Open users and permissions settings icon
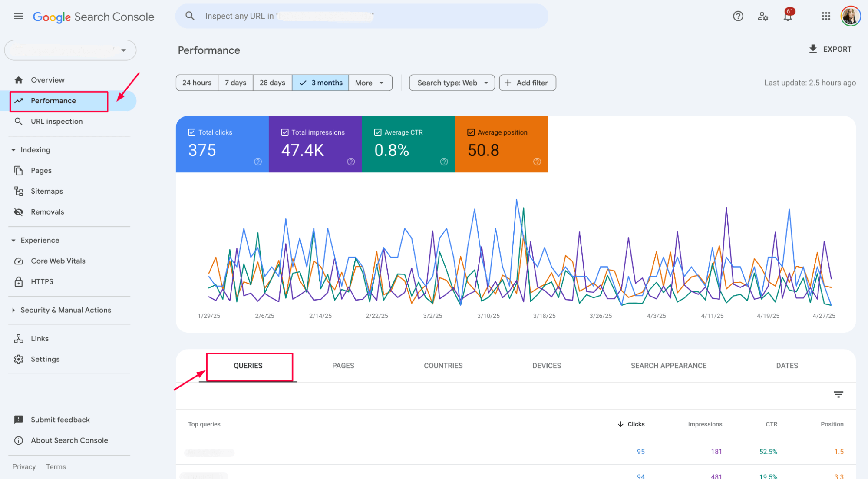This screenshot has width=868, height=479. (x=763, y=16)
